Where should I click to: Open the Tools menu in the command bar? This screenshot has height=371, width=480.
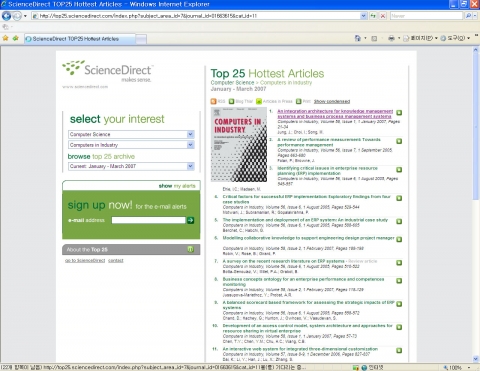[x=455, y=38]
